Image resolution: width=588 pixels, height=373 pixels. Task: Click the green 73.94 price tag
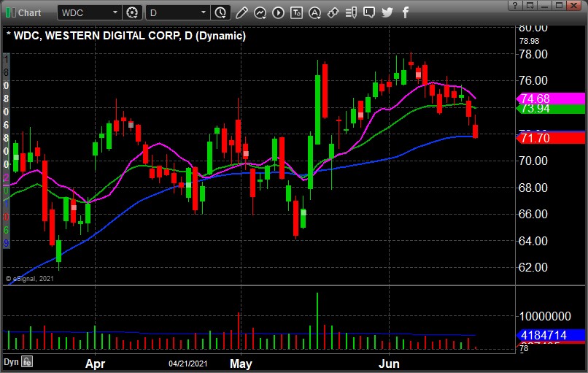tap(551, 109)
